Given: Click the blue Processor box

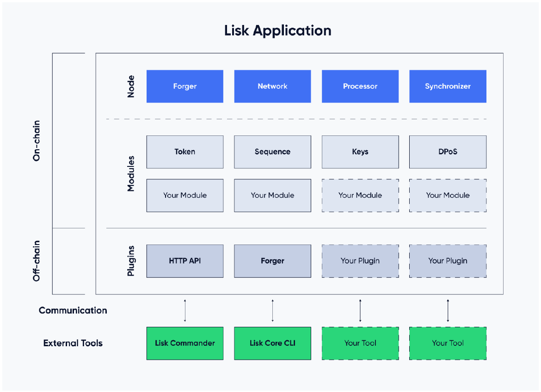Looking at the screenshot, I should point(360,86).
